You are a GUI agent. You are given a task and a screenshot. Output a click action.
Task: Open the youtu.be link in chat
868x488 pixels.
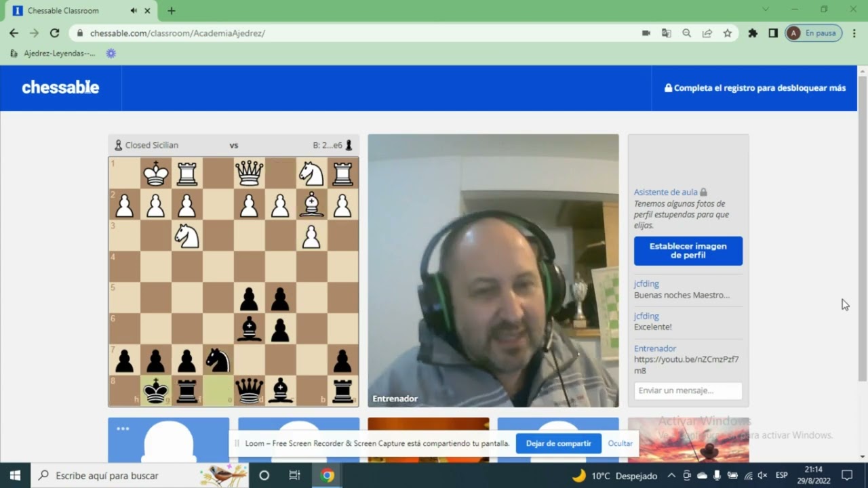coord(686,365)
